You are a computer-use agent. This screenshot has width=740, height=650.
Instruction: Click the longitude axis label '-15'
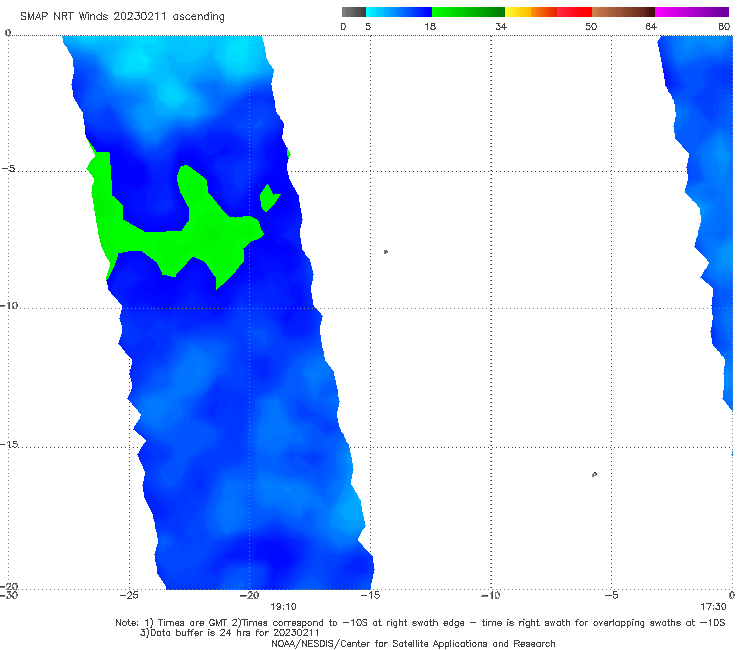click(370, 595)
